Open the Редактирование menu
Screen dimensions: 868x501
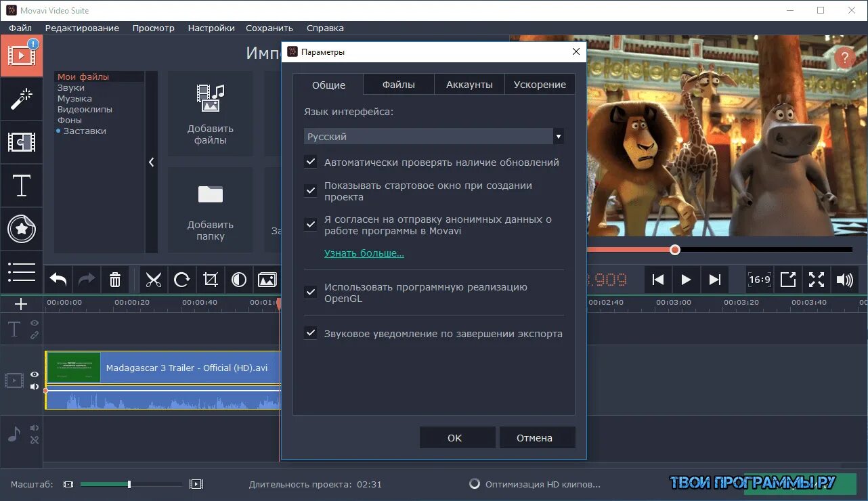point(82,28)
